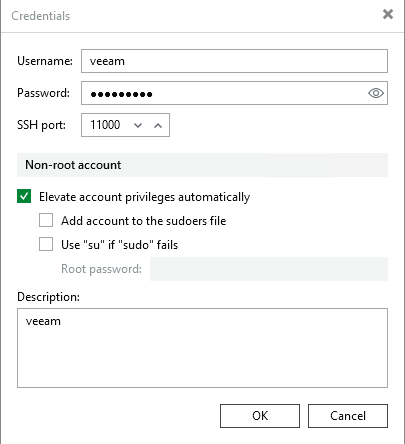Image resolution: width=405 pixels, height=444 pixels.
Task: Decrease SSH port with down chevron
Action: pos(138,125)
